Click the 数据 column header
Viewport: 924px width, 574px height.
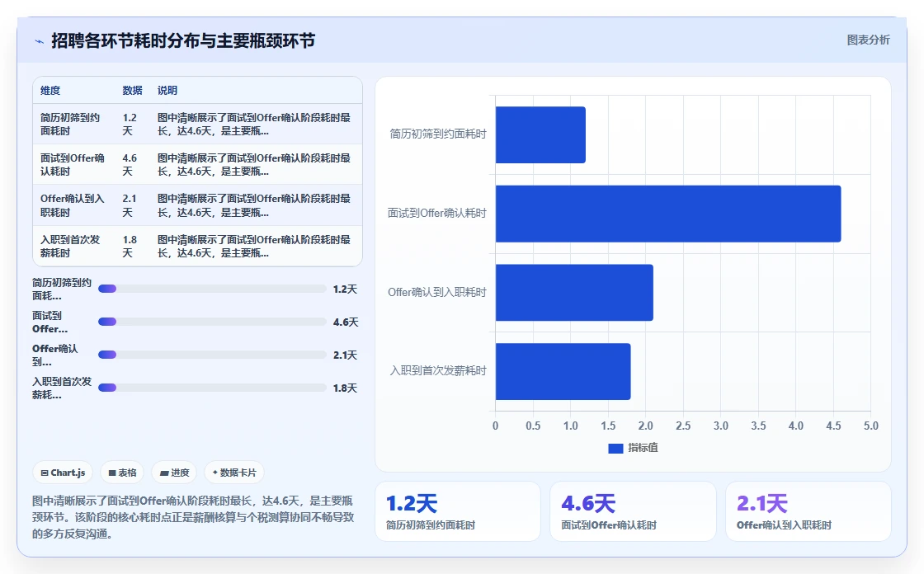(132, 91)
